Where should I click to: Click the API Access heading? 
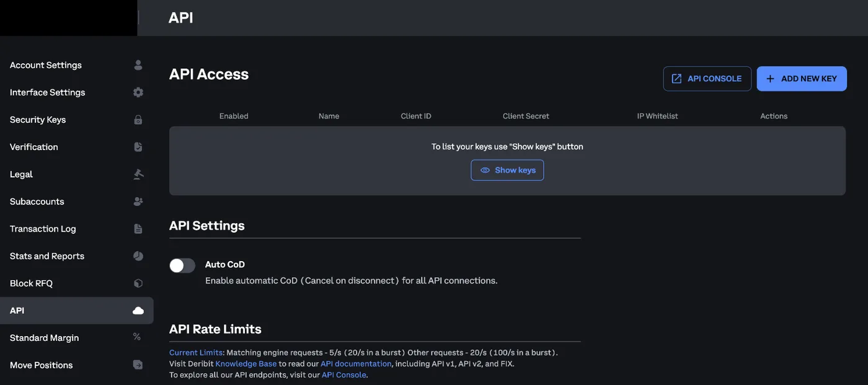point(209,74)
